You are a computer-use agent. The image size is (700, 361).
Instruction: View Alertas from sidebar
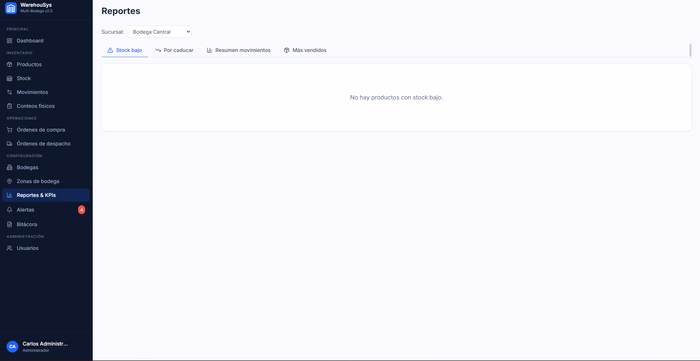(x=46, y=210)
